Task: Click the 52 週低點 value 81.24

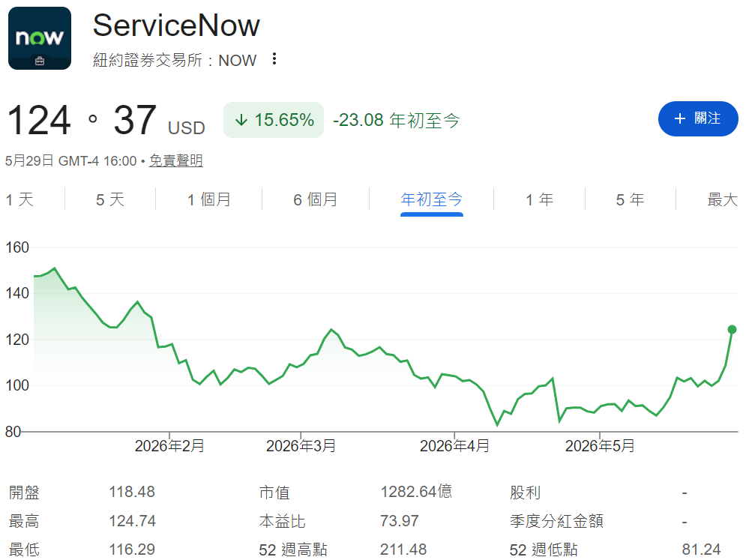Action: click(x=701, y=550)
